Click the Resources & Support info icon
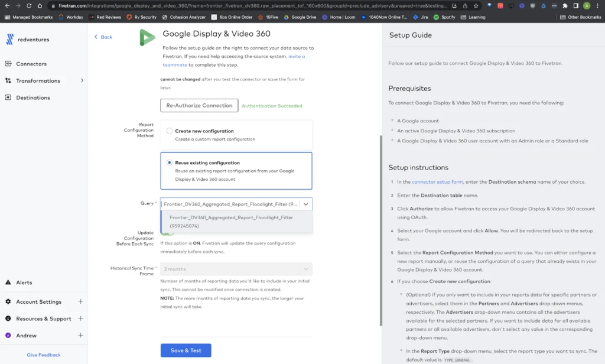 (8, 318)
